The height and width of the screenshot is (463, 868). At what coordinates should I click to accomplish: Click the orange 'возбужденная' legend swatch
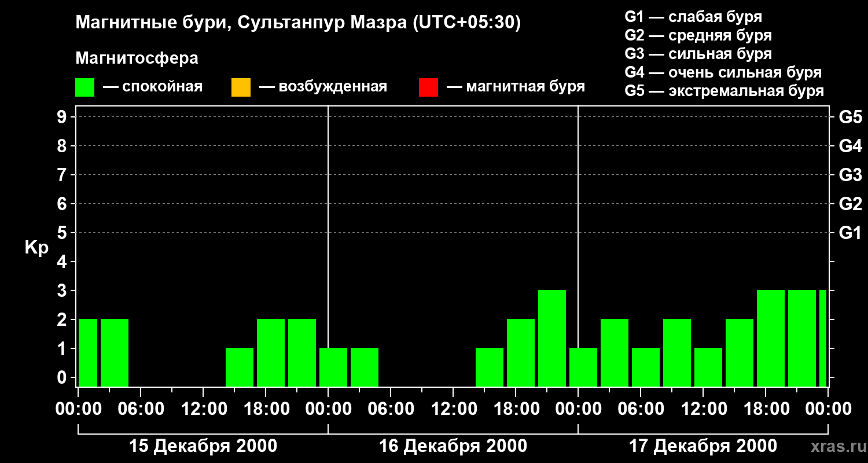241,87
